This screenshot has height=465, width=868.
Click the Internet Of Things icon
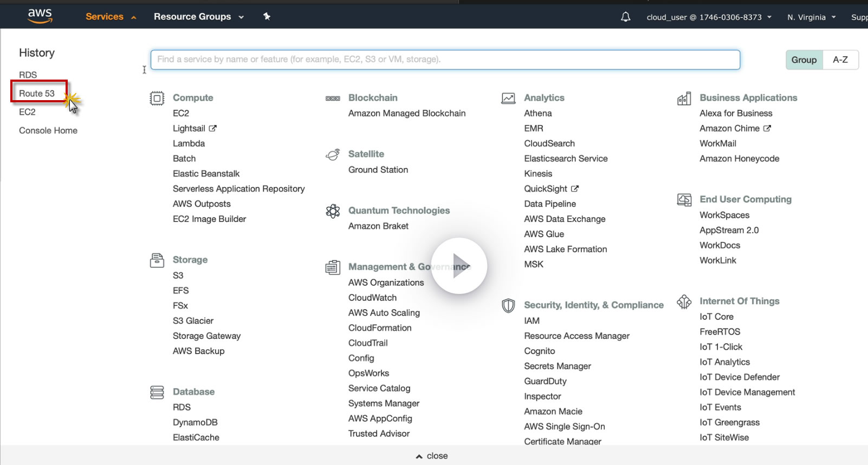[x=684, y=302]
